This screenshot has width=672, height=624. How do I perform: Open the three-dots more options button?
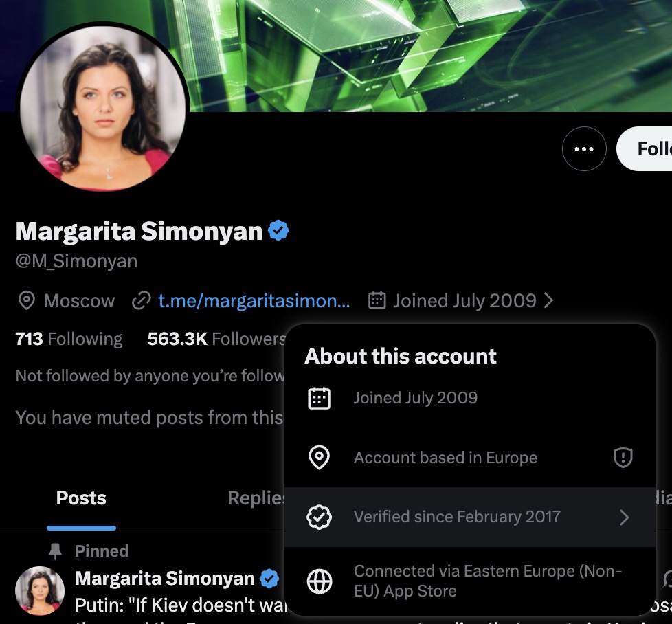(584, 148)
